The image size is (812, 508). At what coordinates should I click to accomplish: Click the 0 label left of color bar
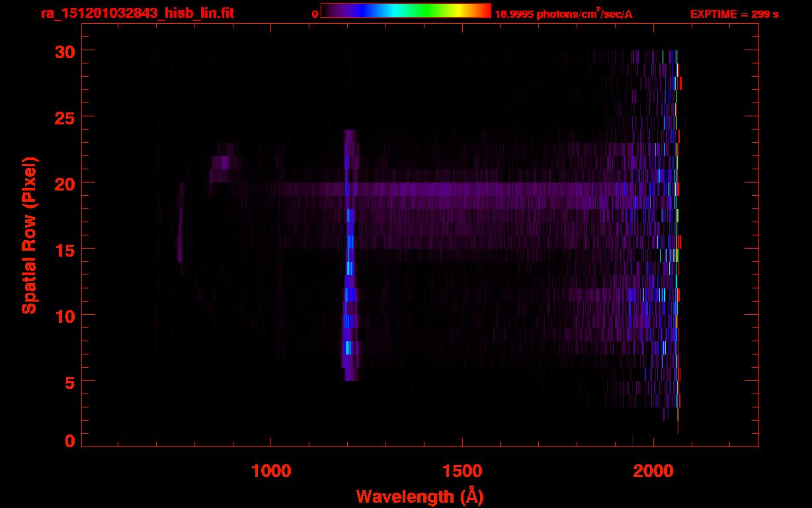click(x=315, y=14)
